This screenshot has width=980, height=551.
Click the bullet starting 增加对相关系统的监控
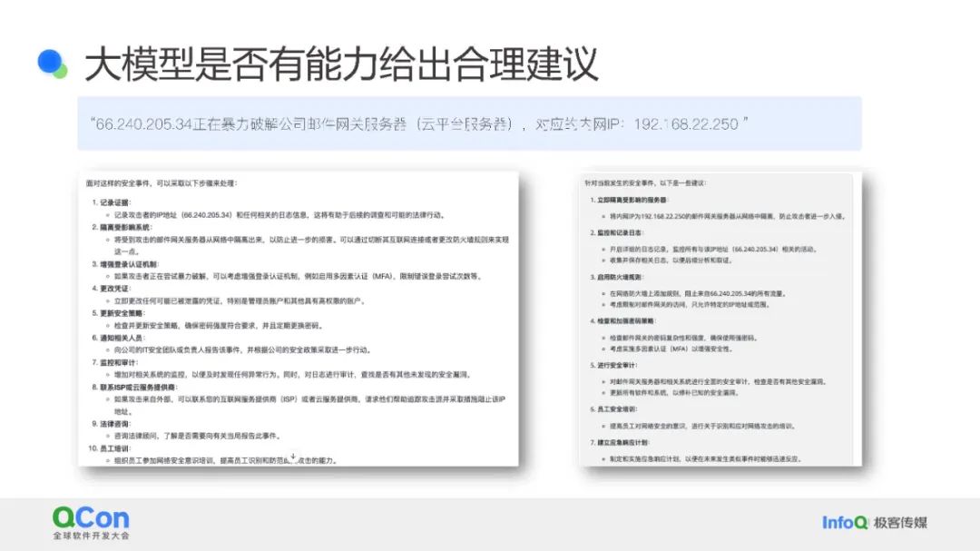pos(292,375)
